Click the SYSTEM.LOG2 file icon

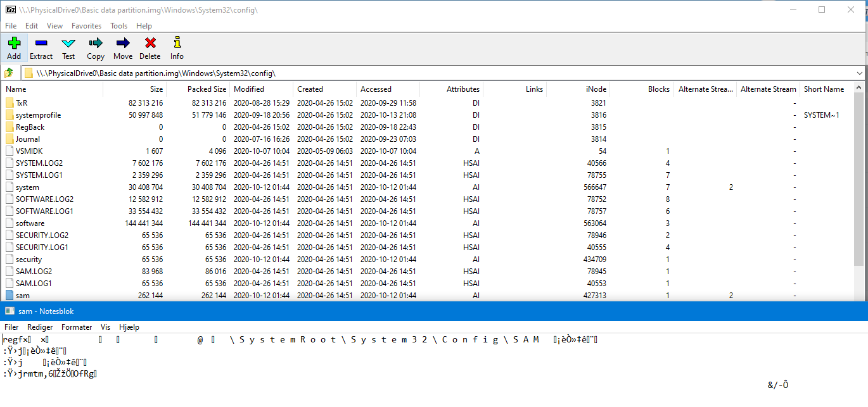(x=10, y=163)
